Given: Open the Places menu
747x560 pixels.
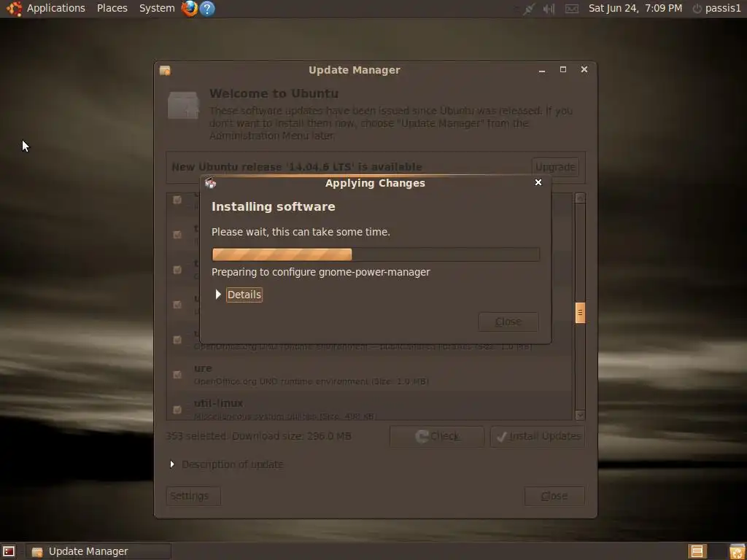Looking at the screenshot, I should tap(112, 8).
